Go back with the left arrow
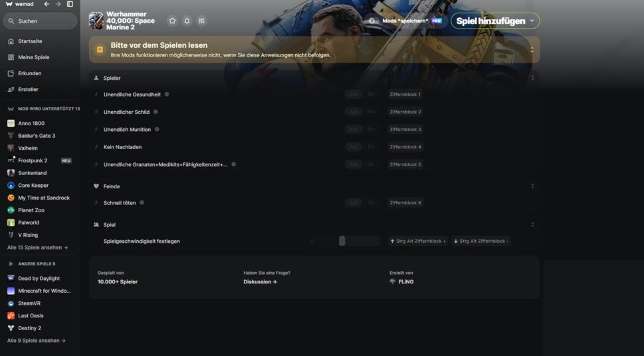 [x=47, y=4]
